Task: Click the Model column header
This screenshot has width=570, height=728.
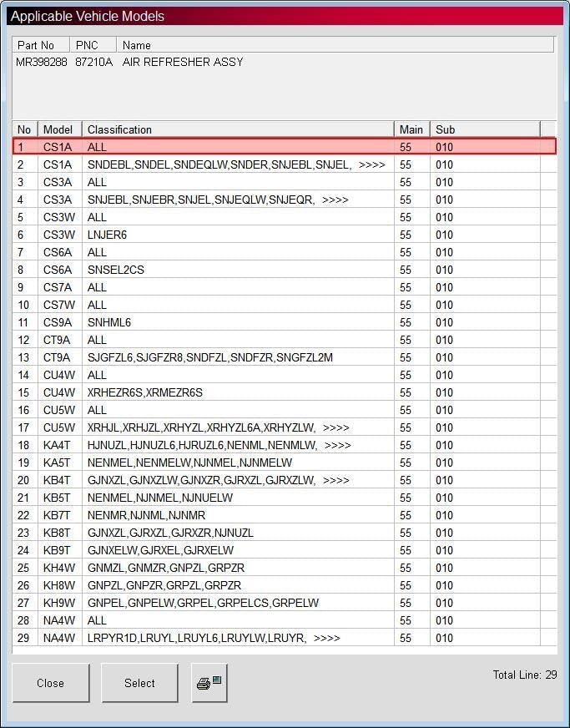Action: (x=60, y=129)
